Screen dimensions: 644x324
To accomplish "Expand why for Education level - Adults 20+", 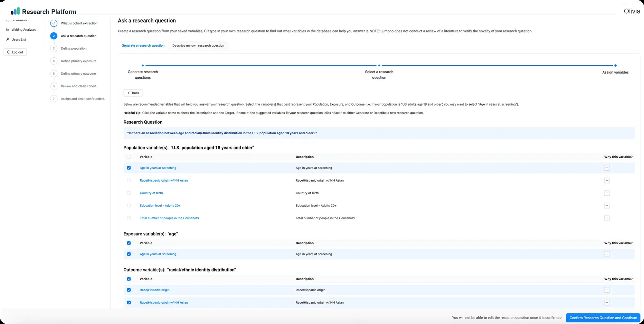I will point(607,205).
